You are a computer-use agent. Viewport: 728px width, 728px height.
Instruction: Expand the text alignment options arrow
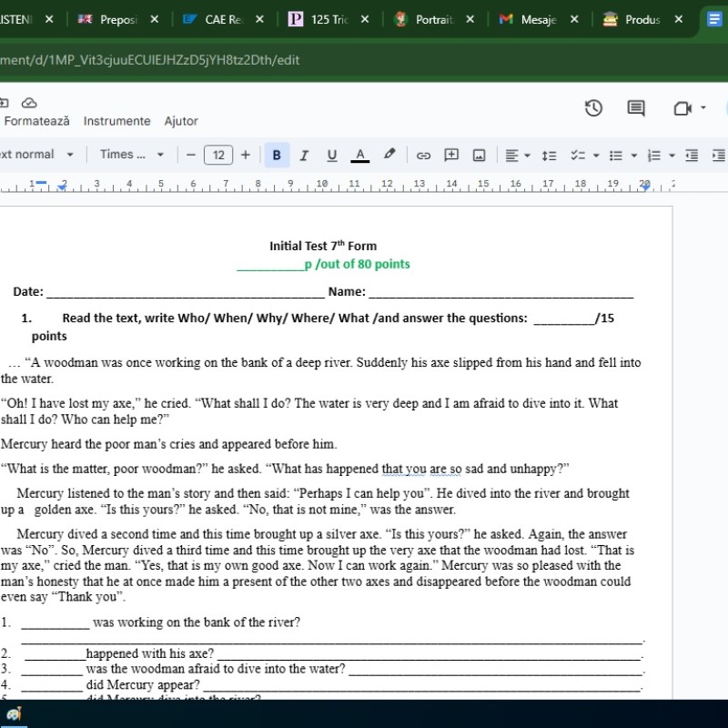pos(528,155)
